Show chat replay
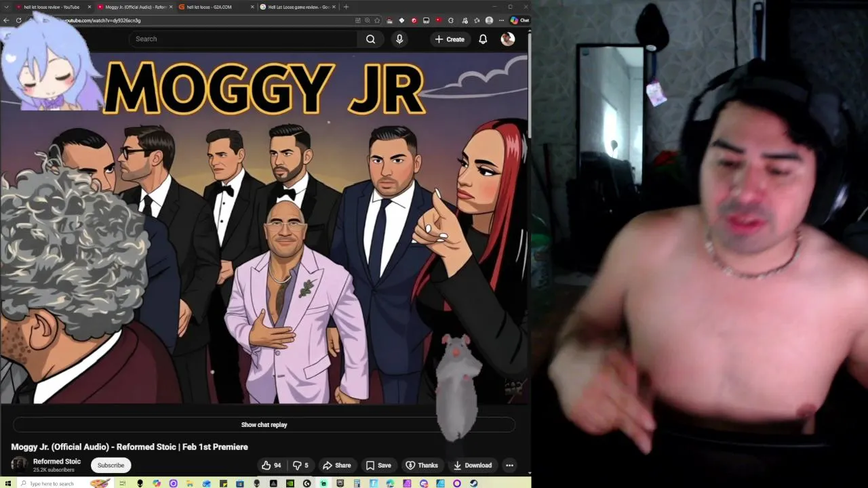This screenshot has height=488, width=868. [x=264, y=425]
